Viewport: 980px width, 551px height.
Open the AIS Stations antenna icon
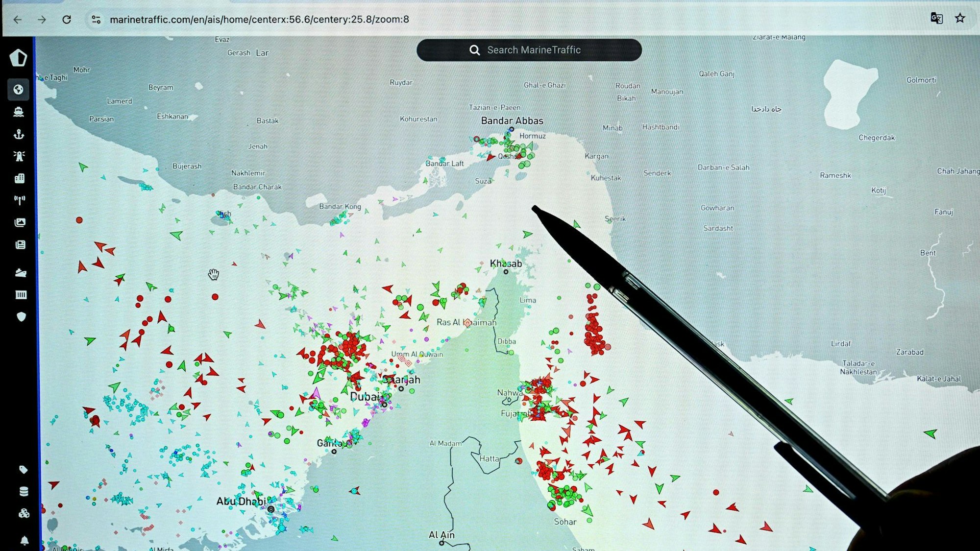(20, 200)
